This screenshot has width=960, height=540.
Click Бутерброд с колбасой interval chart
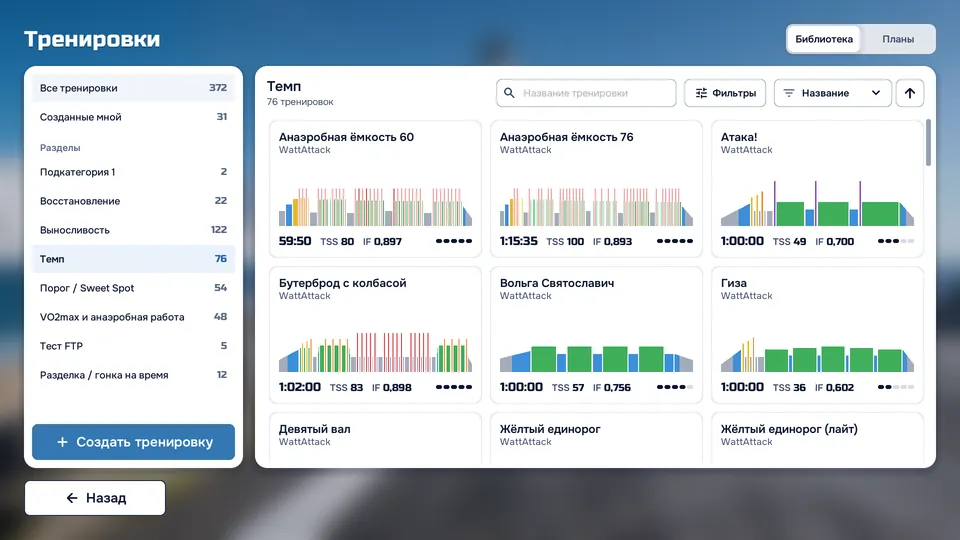click(375, 353)
